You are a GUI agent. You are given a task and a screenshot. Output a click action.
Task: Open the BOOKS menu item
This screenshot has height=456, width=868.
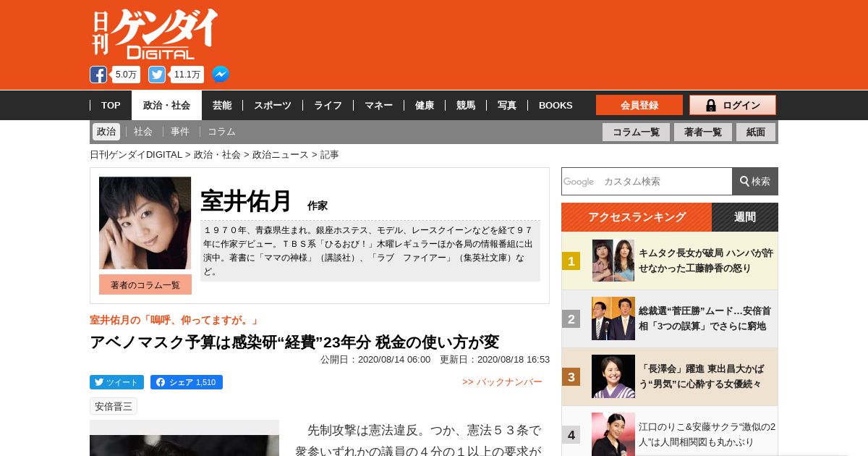[x=556, y=105]
